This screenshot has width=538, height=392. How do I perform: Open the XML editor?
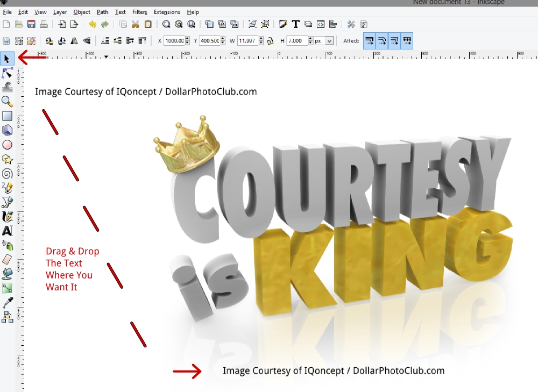(321, 24)
